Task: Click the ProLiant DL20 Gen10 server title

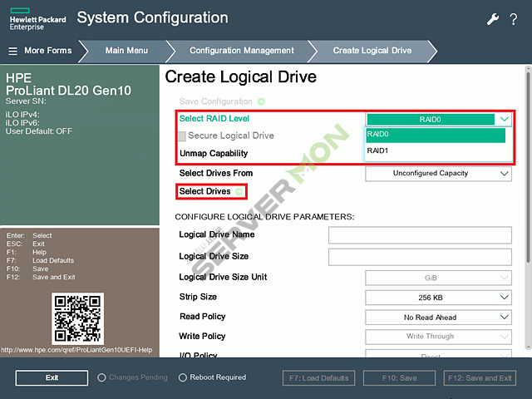Action: (x=68, y=91)
